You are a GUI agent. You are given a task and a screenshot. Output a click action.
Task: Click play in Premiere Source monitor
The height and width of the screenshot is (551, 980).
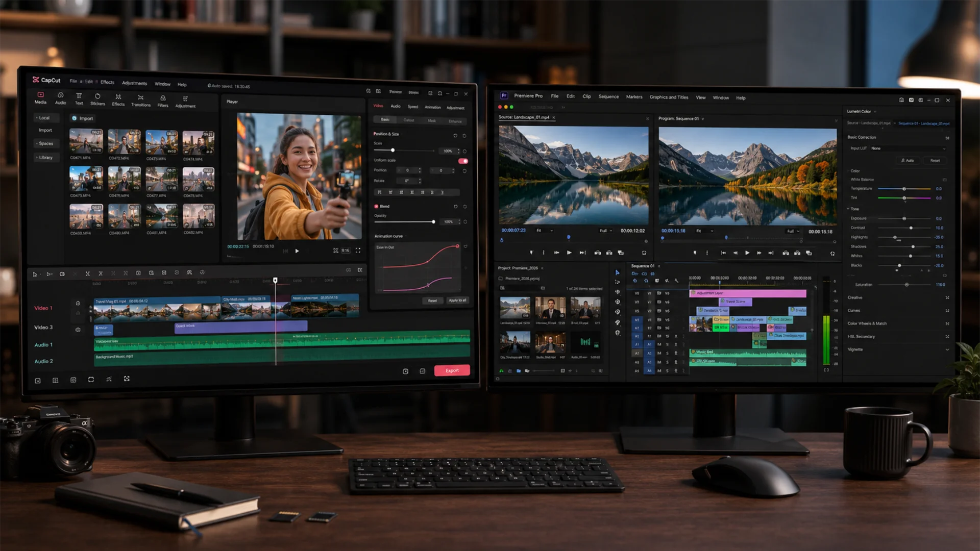[x=569, y=253]
